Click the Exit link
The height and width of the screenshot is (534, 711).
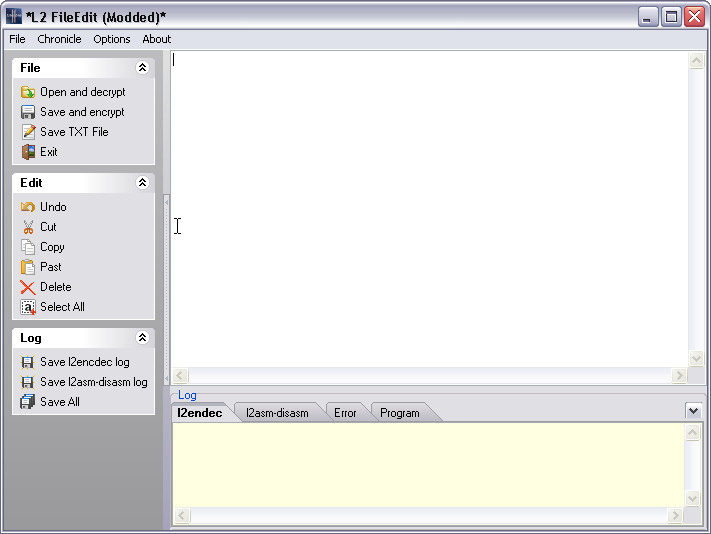point(49,152)
